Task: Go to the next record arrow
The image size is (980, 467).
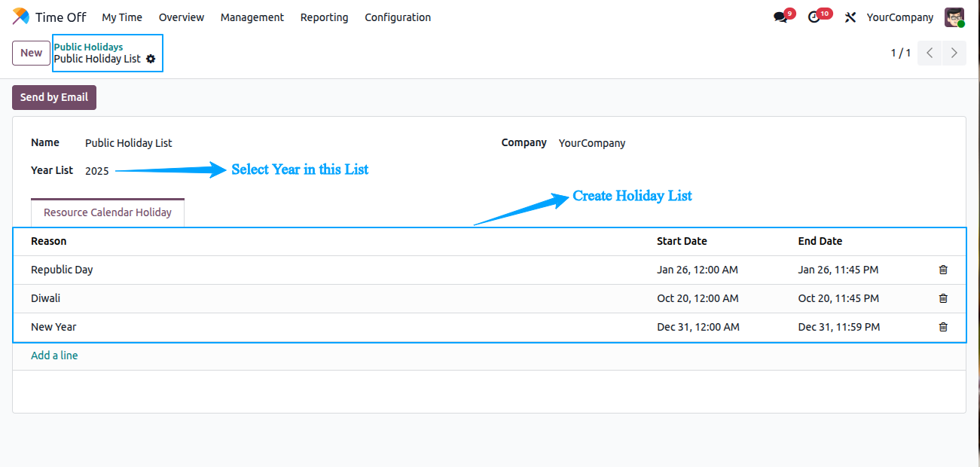Action: pos(954,53)
